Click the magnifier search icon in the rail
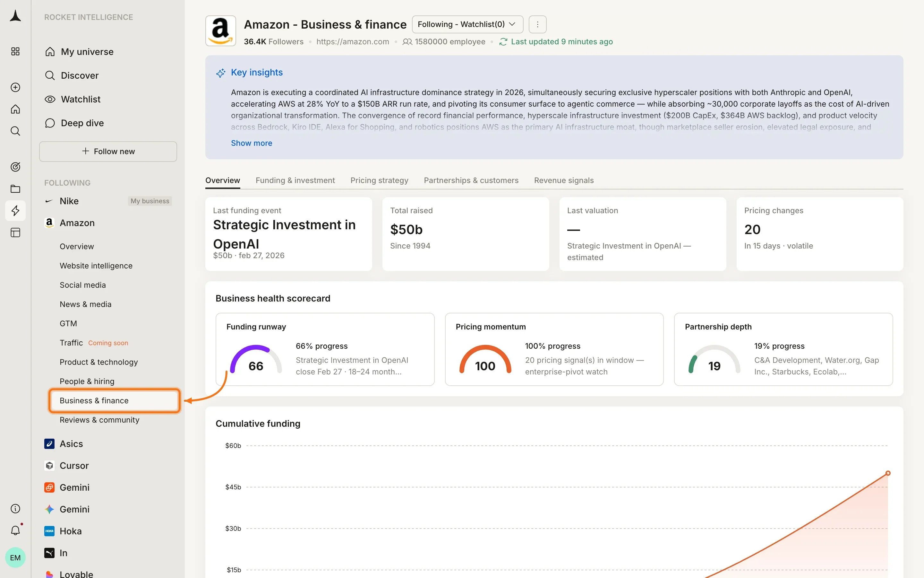Viewport: 924px width, 578px height. coord(15,131)
